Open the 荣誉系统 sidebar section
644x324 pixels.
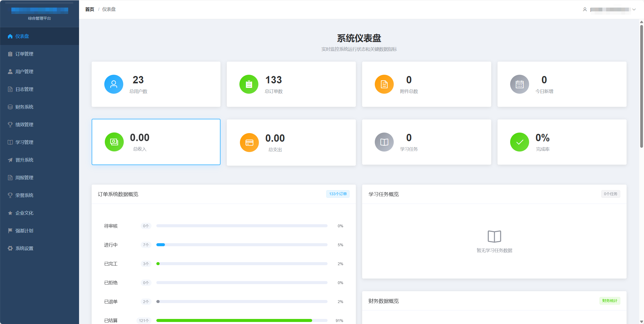(24, 195)
